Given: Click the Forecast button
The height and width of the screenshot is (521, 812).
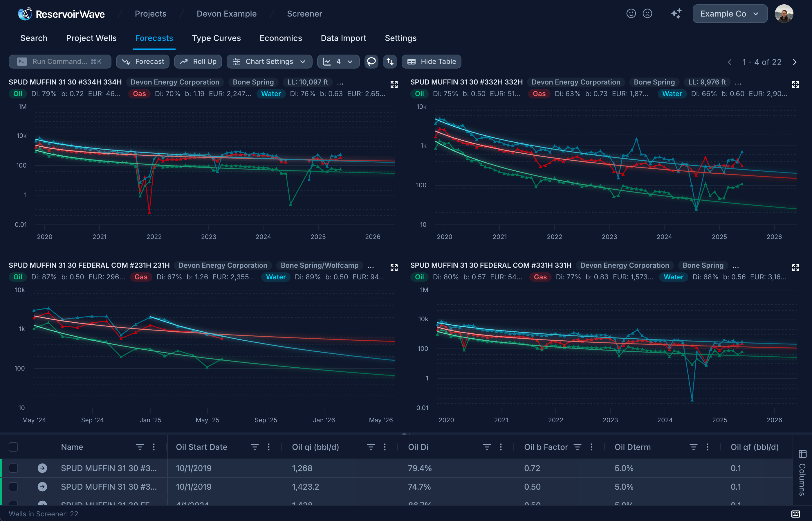Looking at the screenshot, I should pos(142,61).
